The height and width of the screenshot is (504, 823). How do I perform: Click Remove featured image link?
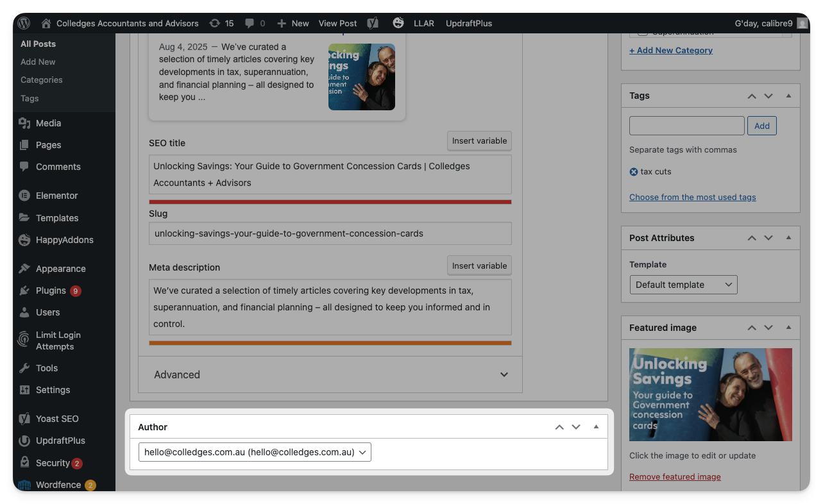675,476
